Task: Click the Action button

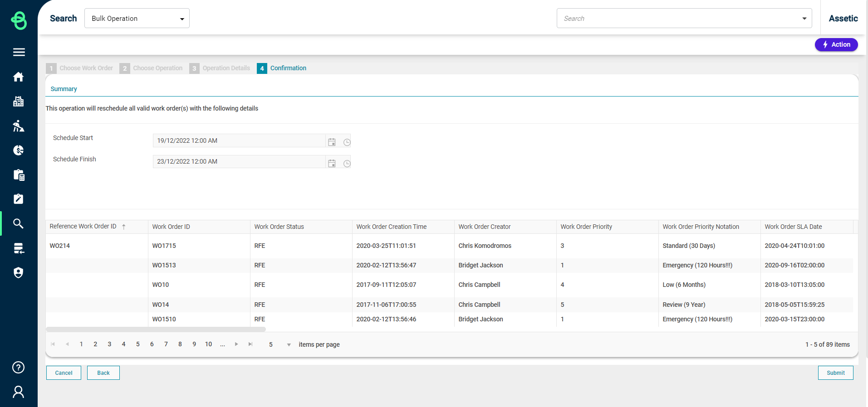Action: click(836, 44)
